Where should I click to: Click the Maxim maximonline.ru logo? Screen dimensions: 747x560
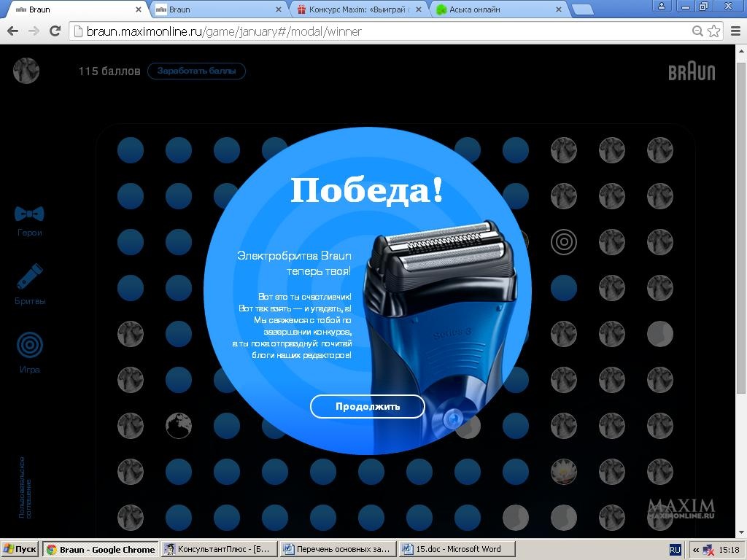pos(681,508)
